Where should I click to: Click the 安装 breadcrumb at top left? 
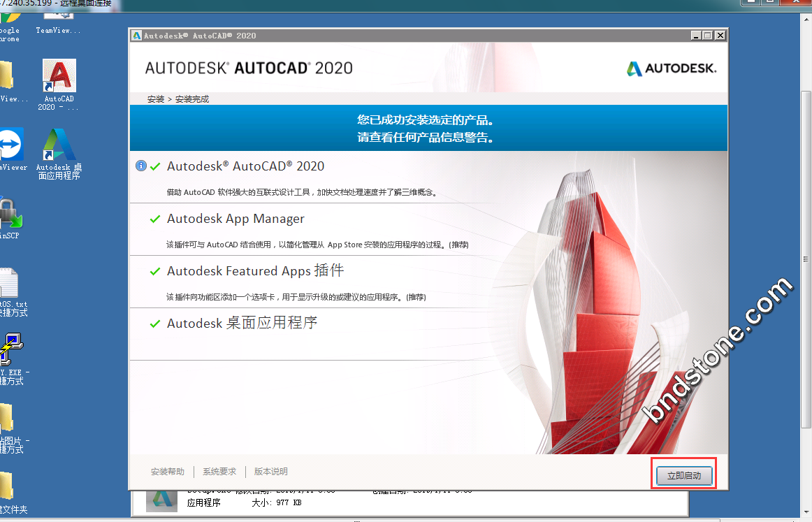pos(155,99)
